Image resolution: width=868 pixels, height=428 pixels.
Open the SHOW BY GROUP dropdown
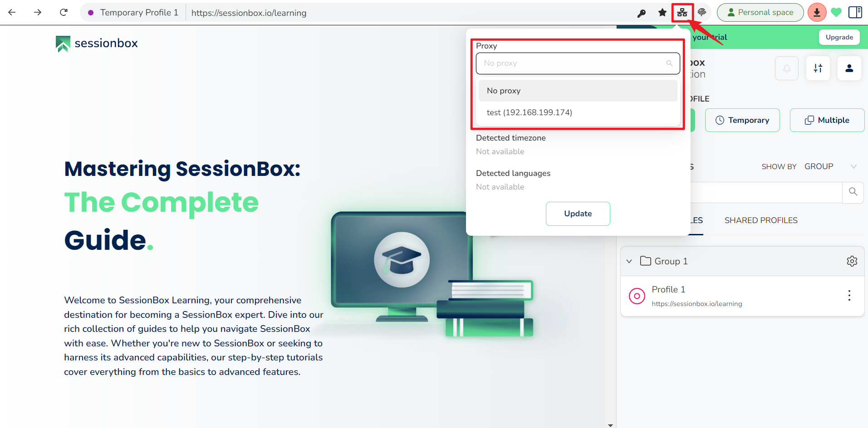pos(831,166)
